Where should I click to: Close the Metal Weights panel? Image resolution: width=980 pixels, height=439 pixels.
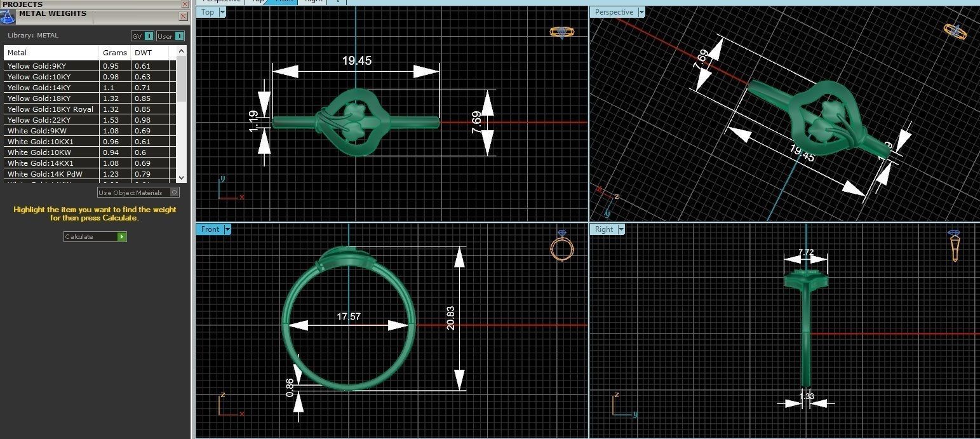coord(184,16)
